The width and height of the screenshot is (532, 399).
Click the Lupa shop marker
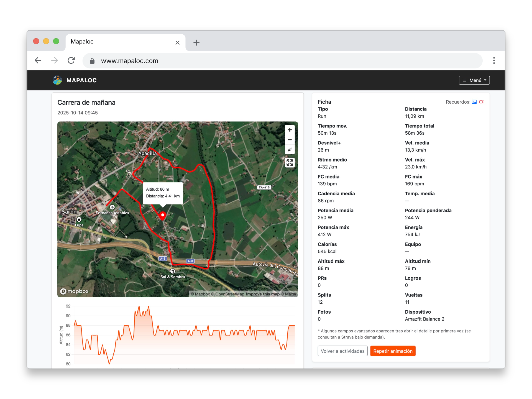point(79,219)
